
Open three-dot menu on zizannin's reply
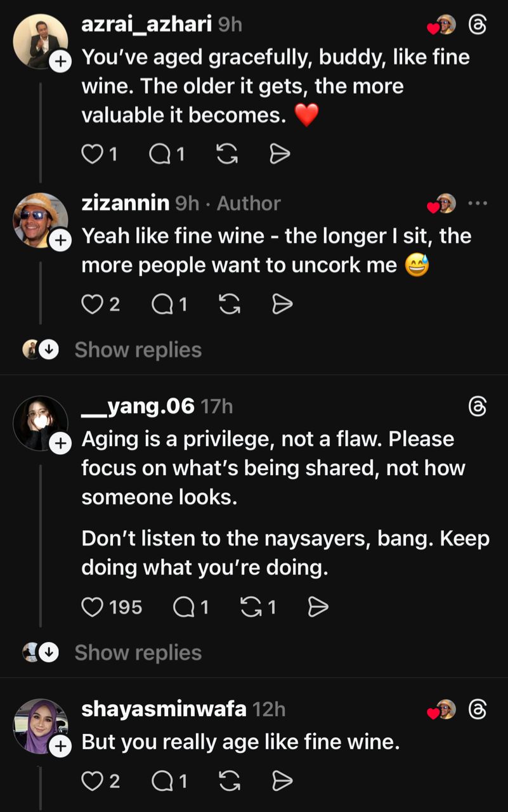[477, 204]
